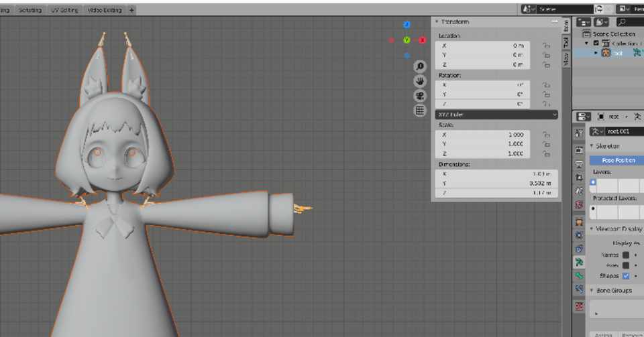The width and height of the screenshot is (644, 337).
Task: Disable the Shapes display checkbox
Action: click(626, 276)
